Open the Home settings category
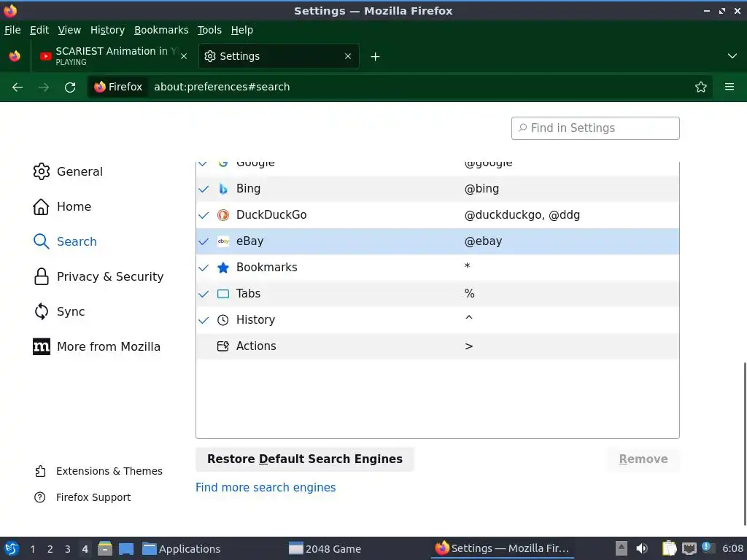The width and height of the screenshot is (747, 560). point(62,206)
